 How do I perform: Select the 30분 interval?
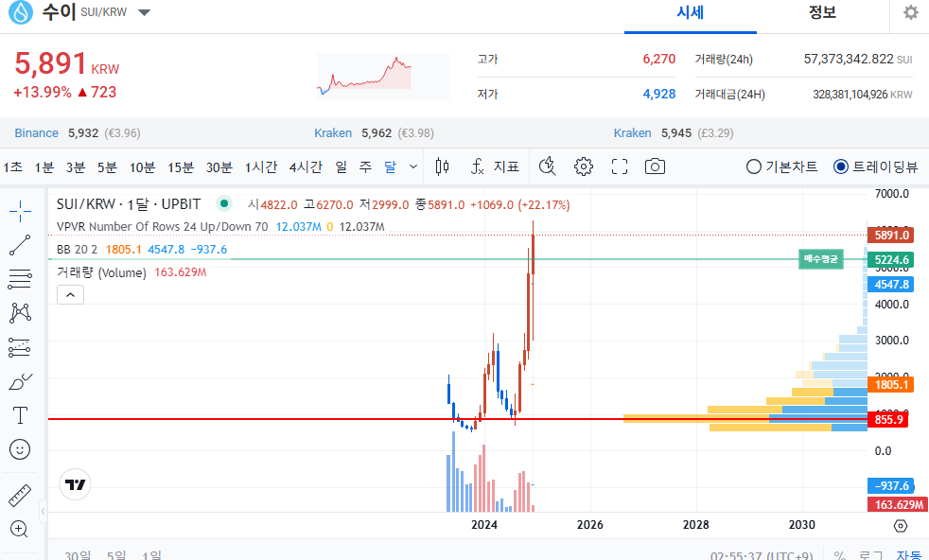coord(219,167)
